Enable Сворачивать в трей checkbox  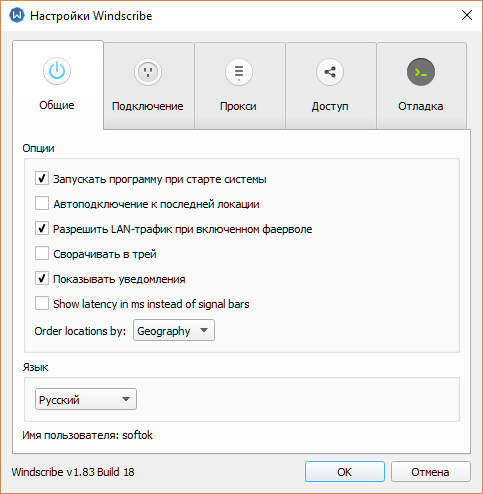(42, 253)
